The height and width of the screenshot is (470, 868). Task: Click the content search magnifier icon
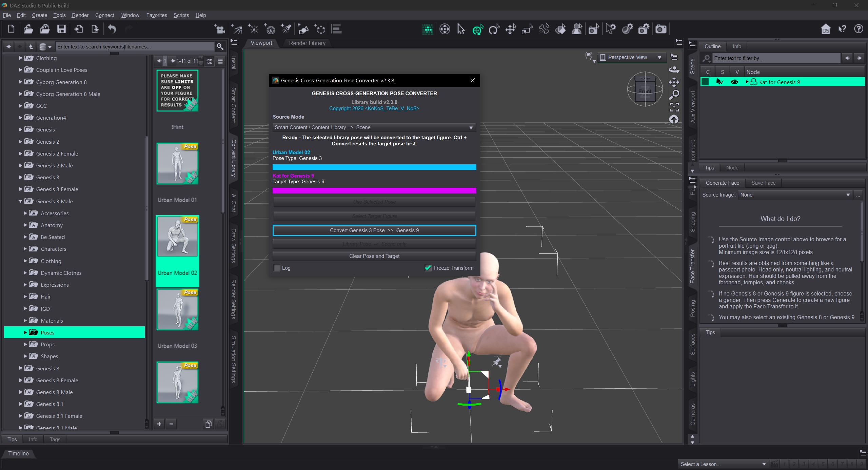[220, 46]
